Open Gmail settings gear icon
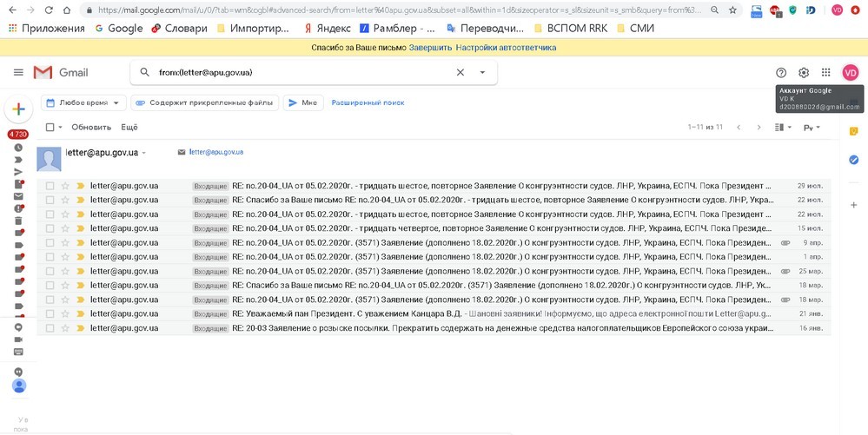The image size is (868, 435). click(804, 73)
